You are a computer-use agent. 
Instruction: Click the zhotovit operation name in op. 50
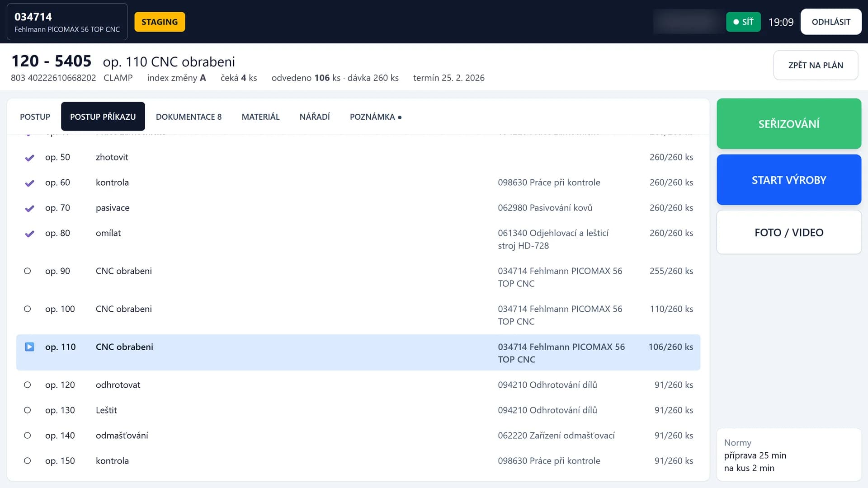pos(112,157)
